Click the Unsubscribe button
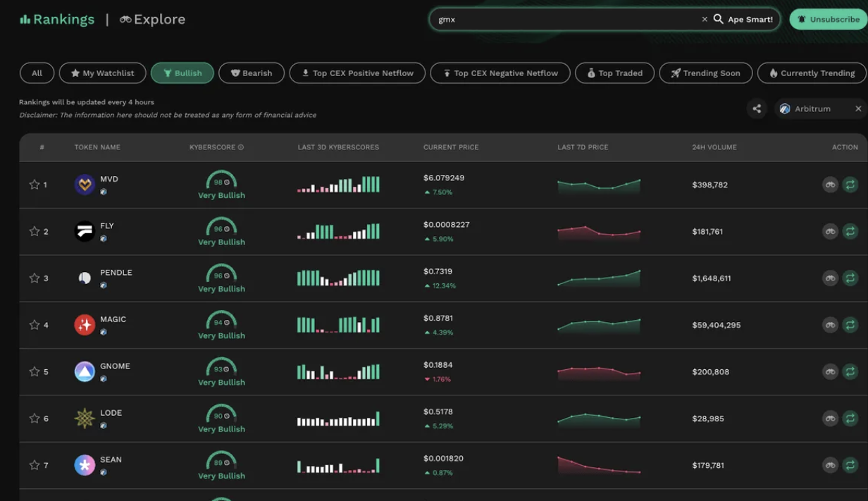The width and height of the screenshot is (868, 501). (x=828, y=20)
